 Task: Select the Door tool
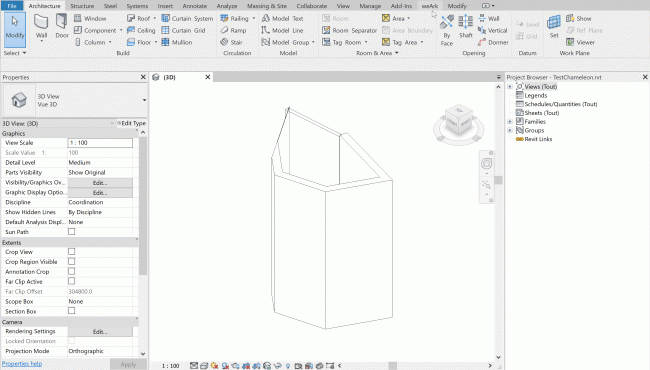coord(62,27)
